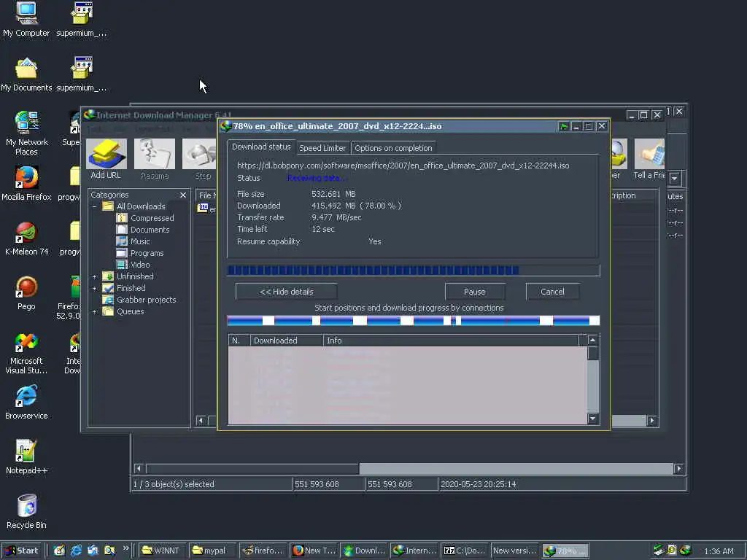The height and width of the screenshot is (560, 747).
Task: Click the 1:36 AM clock
Action: coord(719,551)
